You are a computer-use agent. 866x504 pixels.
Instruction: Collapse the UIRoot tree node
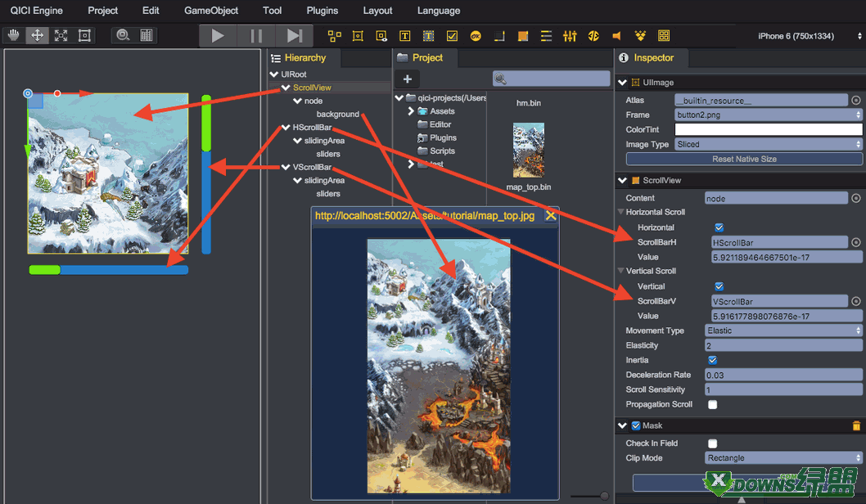tap(274, 74)
